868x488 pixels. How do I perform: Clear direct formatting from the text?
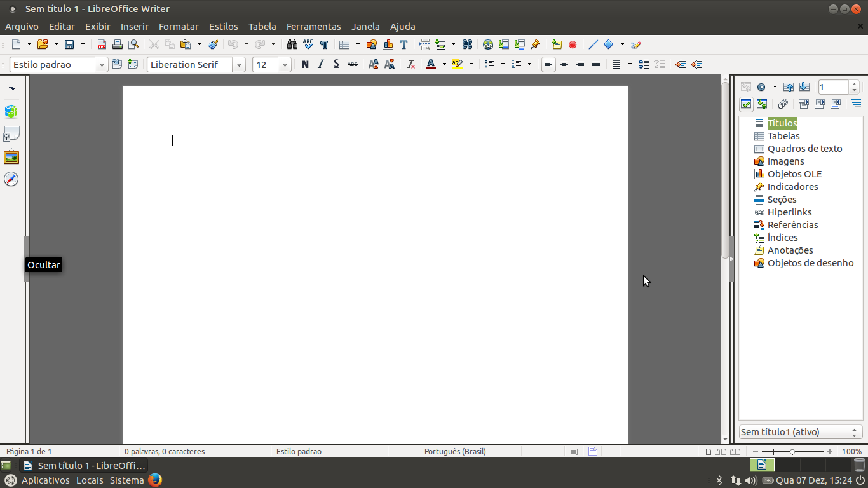[x=411, y=64]
